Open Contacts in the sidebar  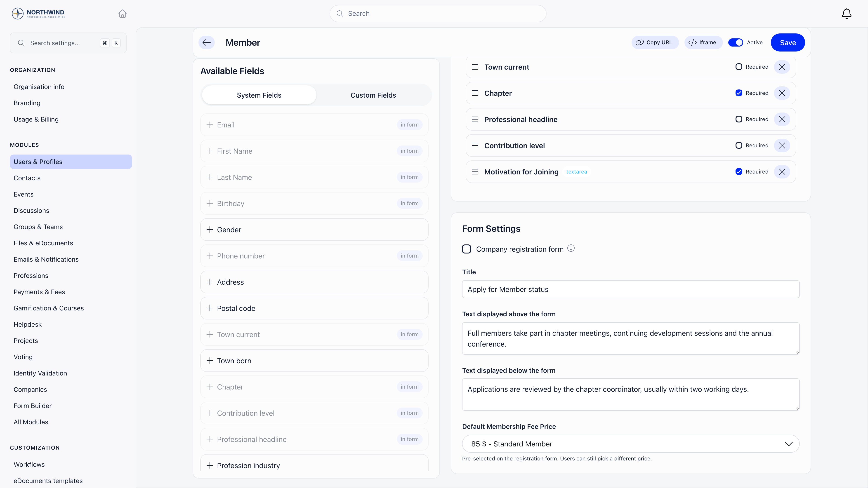pyautogui.click(x=27, y=178)
